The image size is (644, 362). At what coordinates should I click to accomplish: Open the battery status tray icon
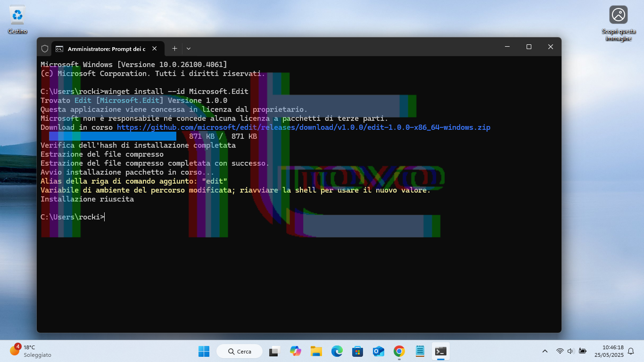(x=582, y=351)
